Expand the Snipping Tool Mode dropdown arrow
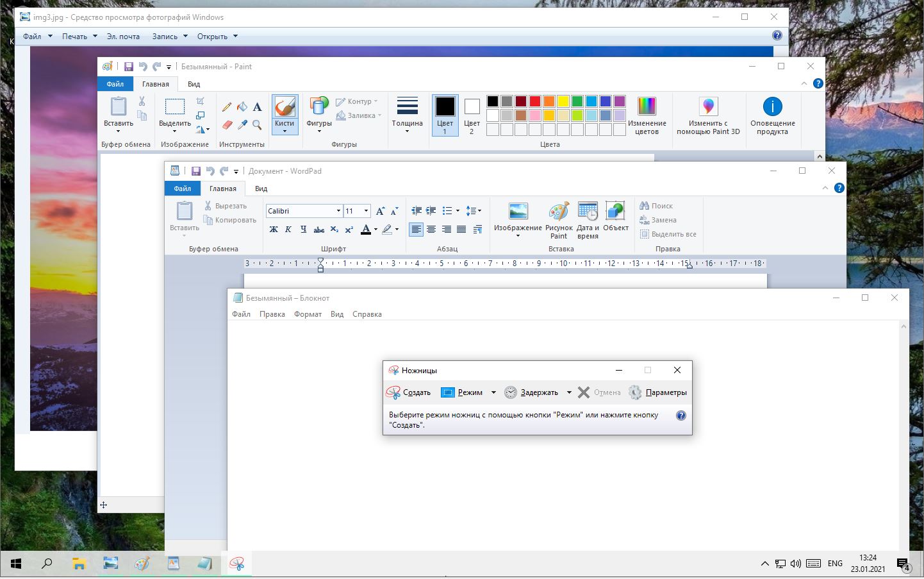 (x=493, y=392)
